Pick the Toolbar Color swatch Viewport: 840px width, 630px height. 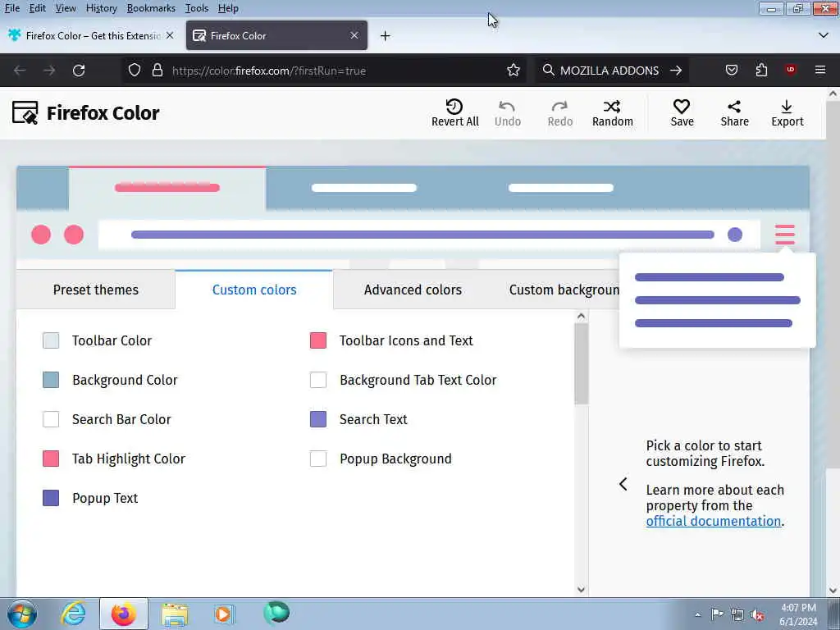click(51, 340)
